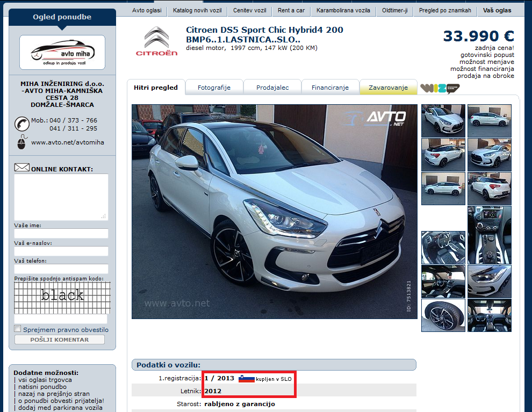Click the phone handset icon

22,124
